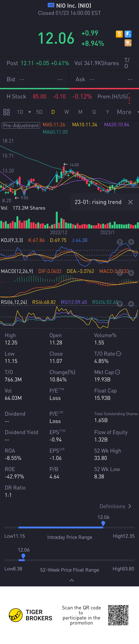
Task: Tap the NIO Inc. (NIO) title
Action: (x=73, y=5)
